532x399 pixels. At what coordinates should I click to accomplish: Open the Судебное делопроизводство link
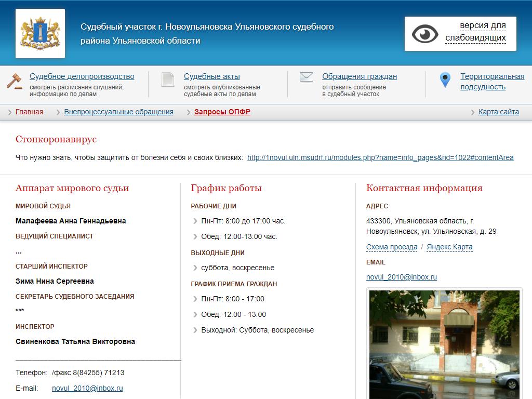click(82, 76)
